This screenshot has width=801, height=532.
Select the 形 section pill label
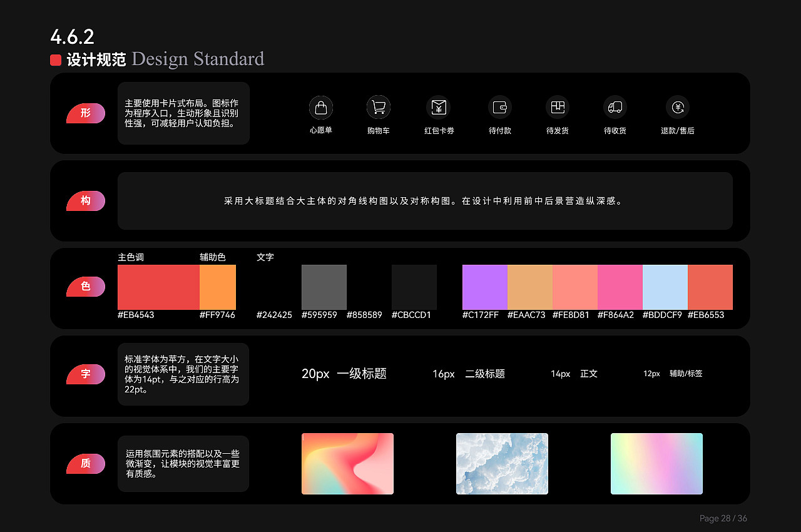pyautogui.click(x=86, y=113)
